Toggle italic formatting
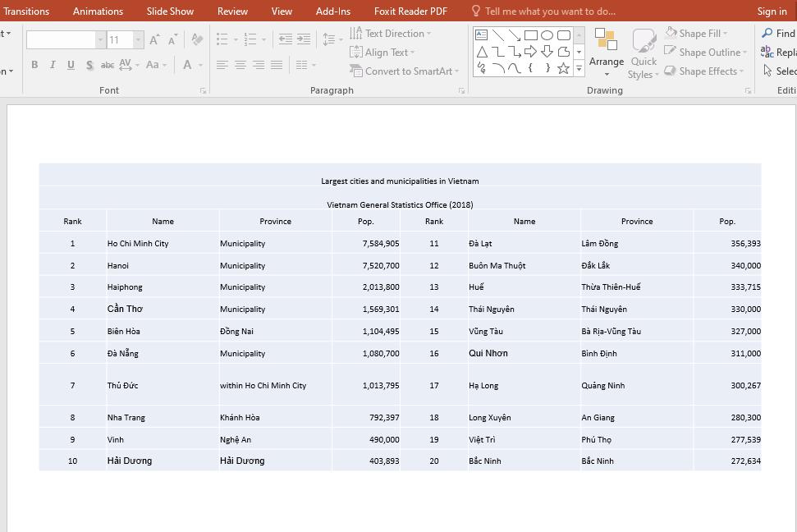797x532 pixels. coord(53,64)
